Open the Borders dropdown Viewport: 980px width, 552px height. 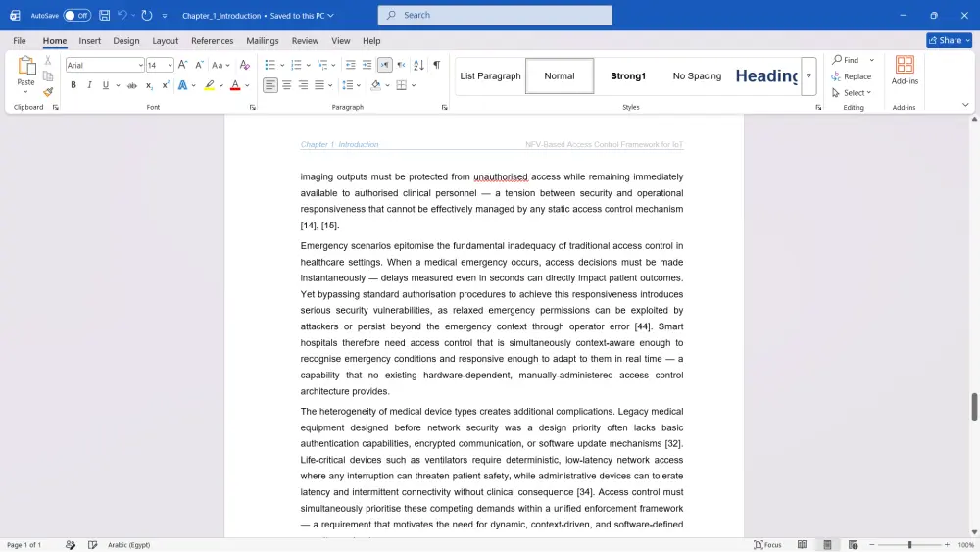click(414, 85)
